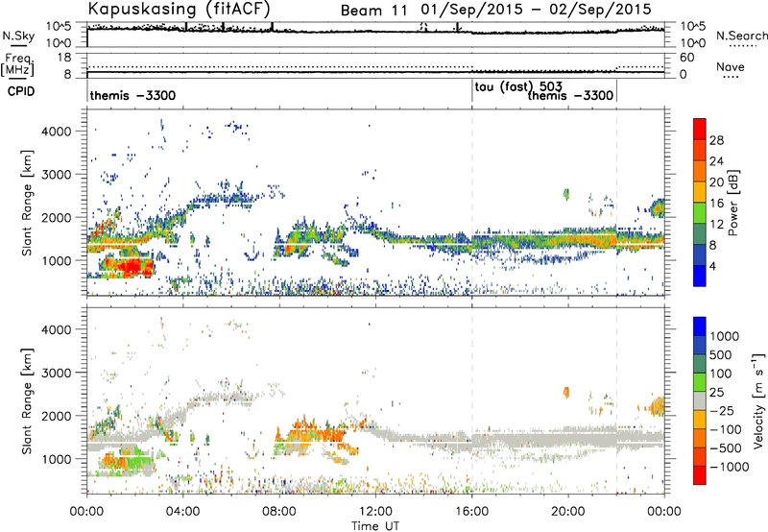Click the 1000 km tick of velocity panel
The image size is (768, 532).
pos(56,459)
